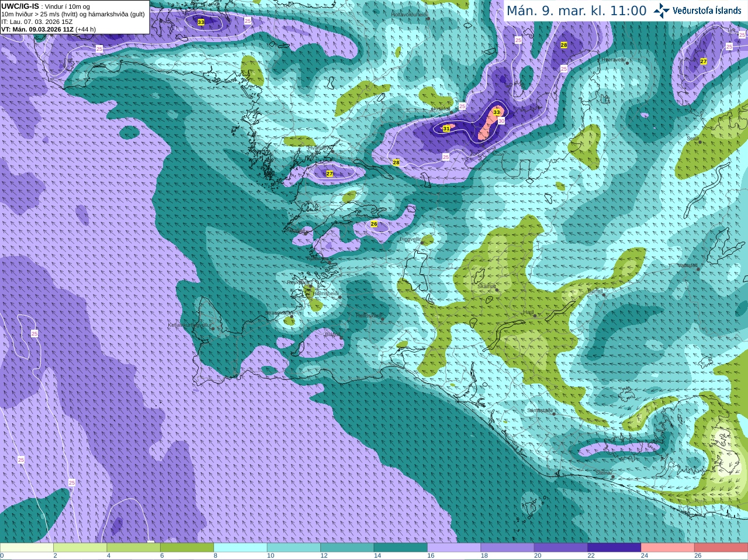This screenshot has height=560, width=748.
Task: Click the 0–2 m/s palest legend swatch
Action: [x=27, y=548]
